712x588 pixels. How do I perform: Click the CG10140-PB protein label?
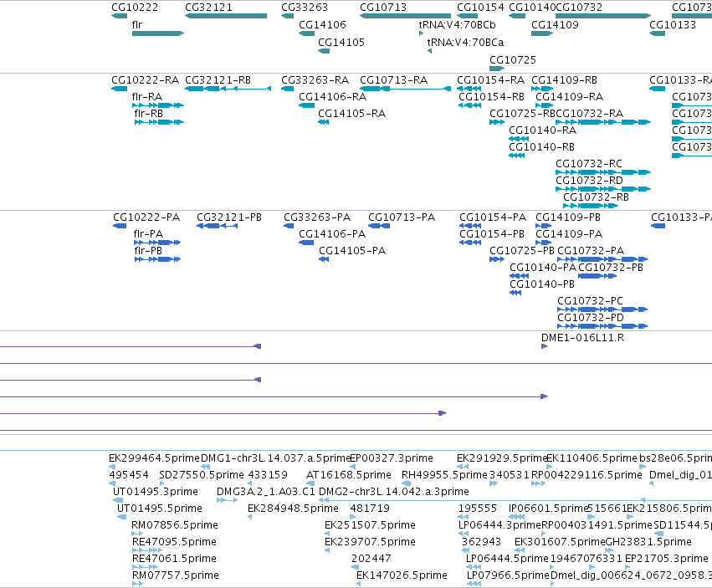coord(541,284)
